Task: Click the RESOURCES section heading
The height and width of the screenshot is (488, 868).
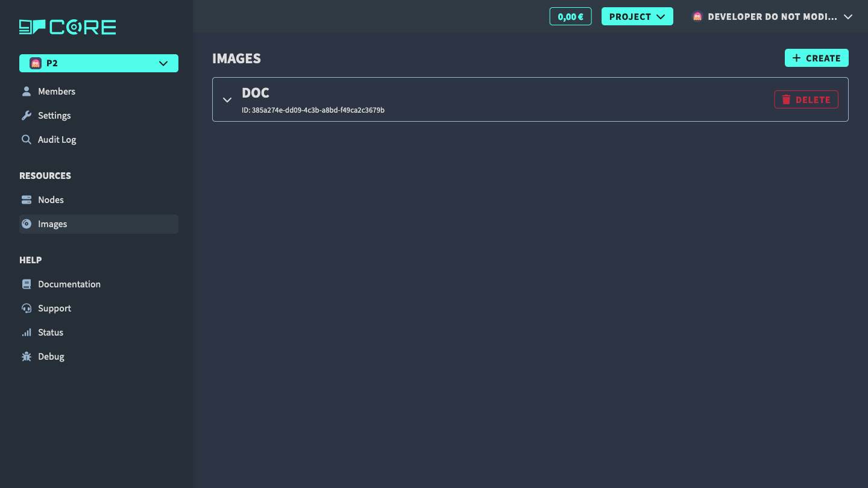Action: click(x=45, y=176)
